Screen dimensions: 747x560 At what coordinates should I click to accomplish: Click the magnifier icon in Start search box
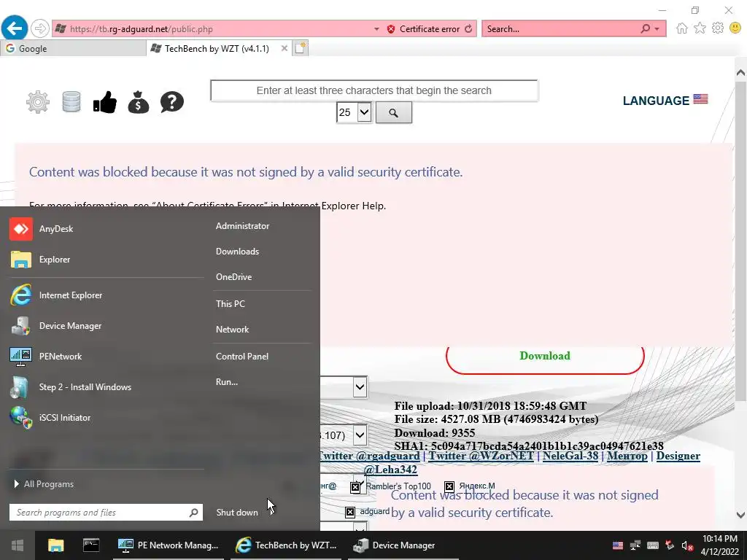click(193, 513)
